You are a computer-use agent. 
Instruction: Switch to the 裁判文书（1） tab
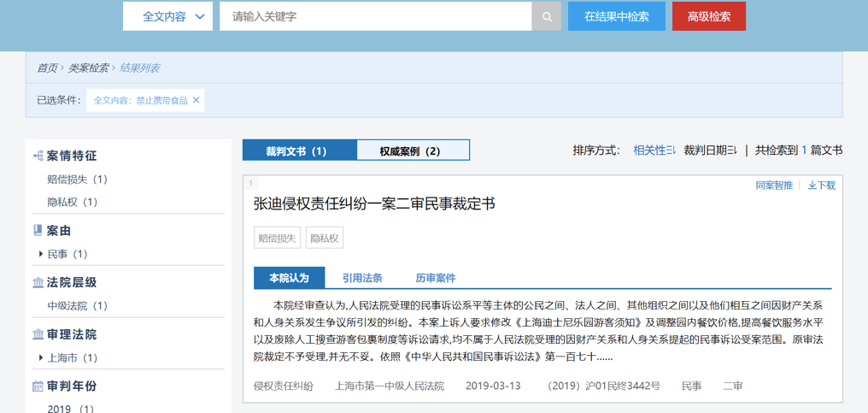pos(300,150)
